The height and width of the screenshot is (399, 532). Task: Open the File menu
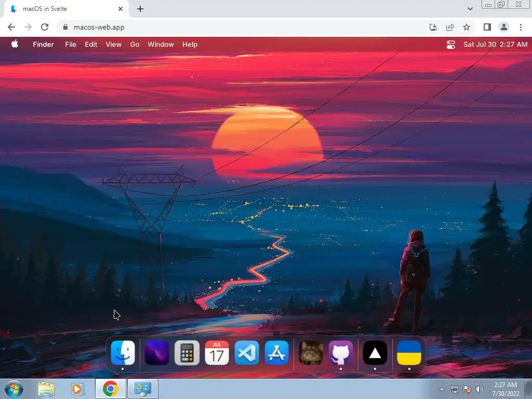click(71, 45)
